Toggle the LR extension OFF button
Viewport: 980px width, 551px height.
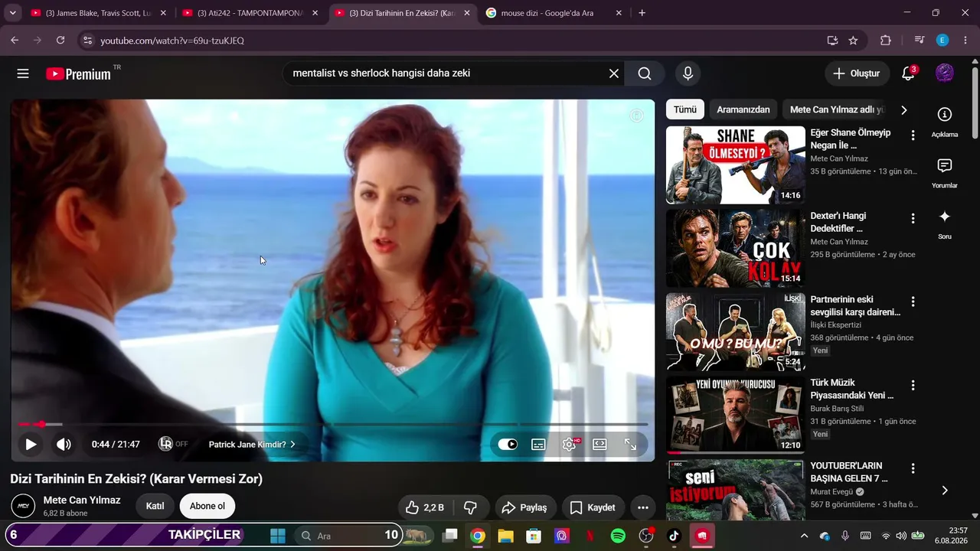172,444
